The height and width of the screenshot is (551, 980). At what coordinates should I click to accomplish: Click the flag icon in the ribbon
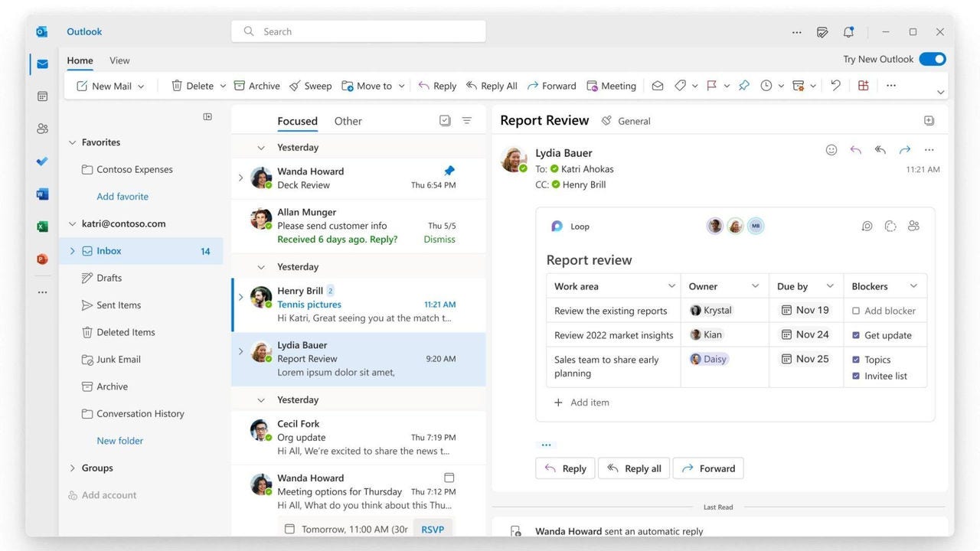point(711,86)
